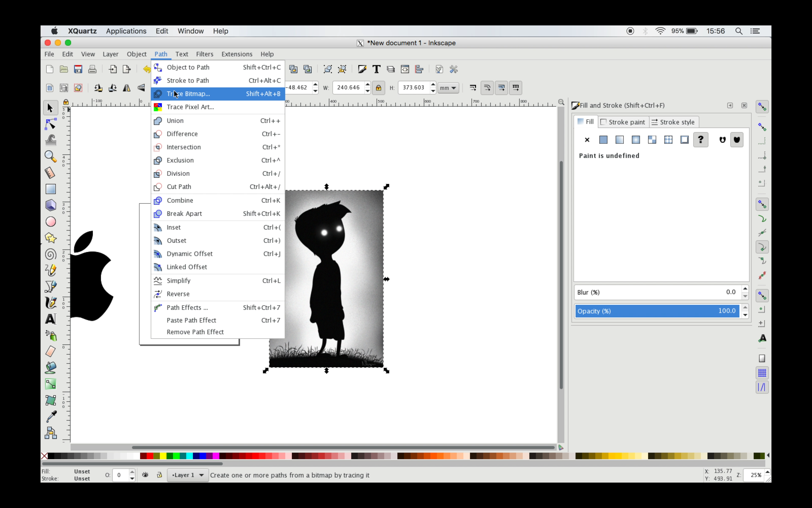Choose Union from the Path menu
This screenshot has width=812, height=508.
pos(218,121)
